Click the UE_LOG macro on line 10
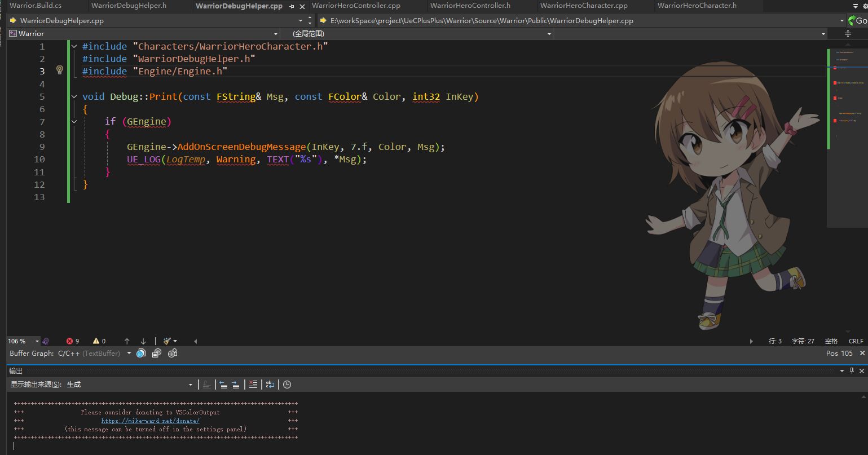Image resolution: width=868 pixels, height=455 pixels. click(144, 159)
